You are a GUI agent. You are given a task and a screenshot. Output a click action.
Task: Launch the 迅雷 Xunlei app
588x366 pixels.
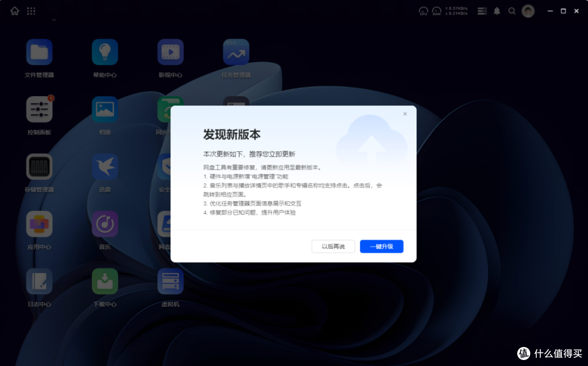click(x=105, y=167)
